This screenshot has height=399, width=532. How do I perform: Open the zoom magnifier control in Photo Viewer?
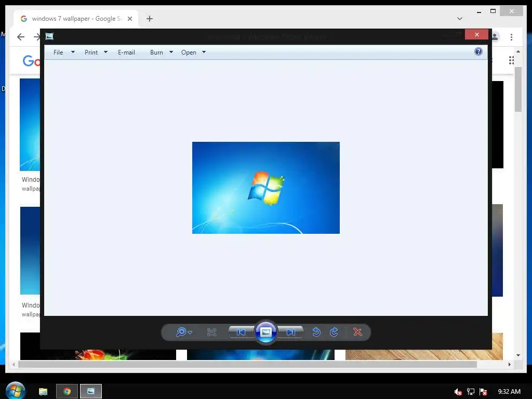[x=184, y=332]
